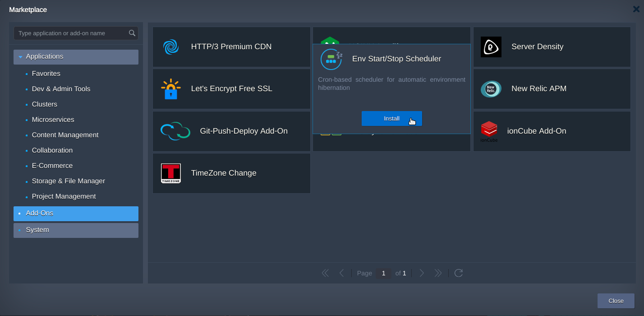This screenshot has width=644, height=316.
Task: Open the Dev & Admin Tools category
Action: tap(61, 89)
